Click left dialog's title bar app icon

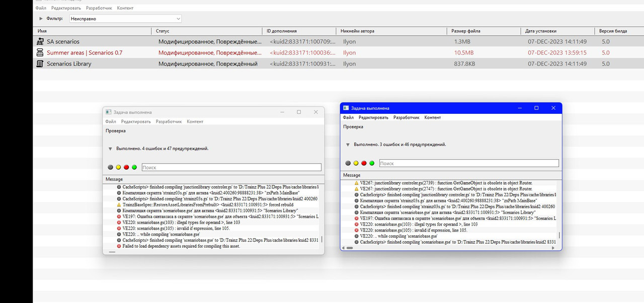(x=108, y=112)
